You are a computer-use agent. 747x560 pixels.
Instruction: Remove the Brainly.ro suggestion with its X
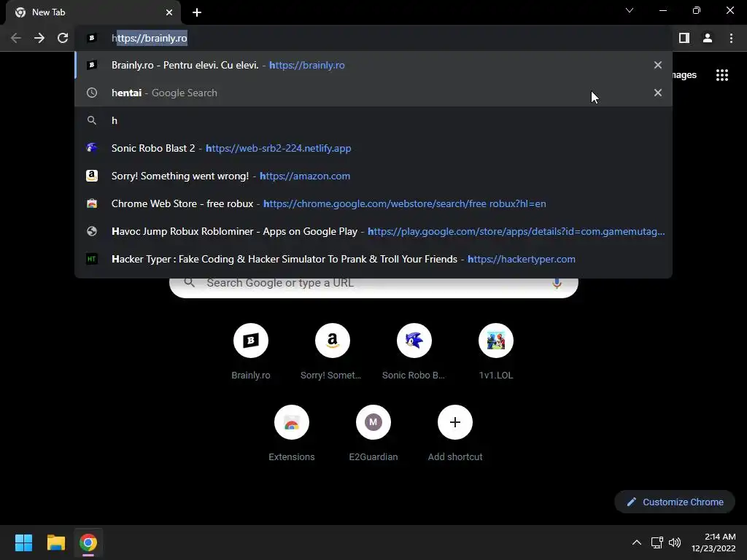click(658, 65)
